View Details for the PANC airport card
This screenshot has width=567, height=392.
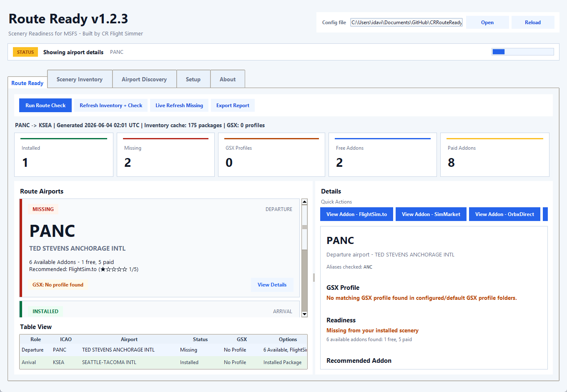tap(272, 285)
